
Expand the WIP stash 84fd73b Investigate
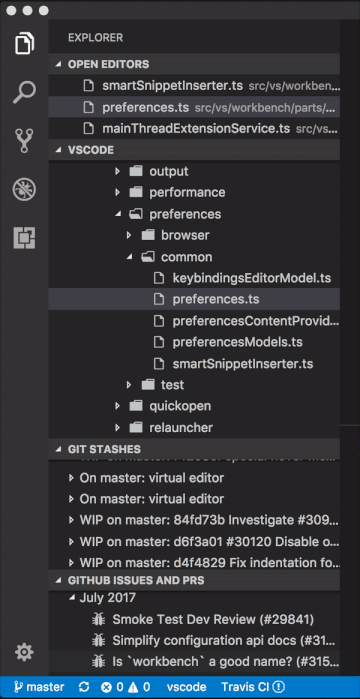(x=71, y=520)
